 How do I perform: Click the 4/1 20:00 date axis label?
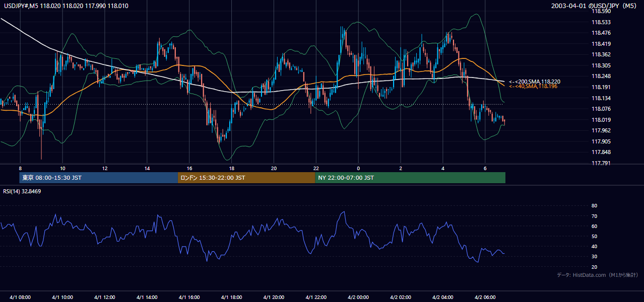pyautogui.click(x=274, y=297)
